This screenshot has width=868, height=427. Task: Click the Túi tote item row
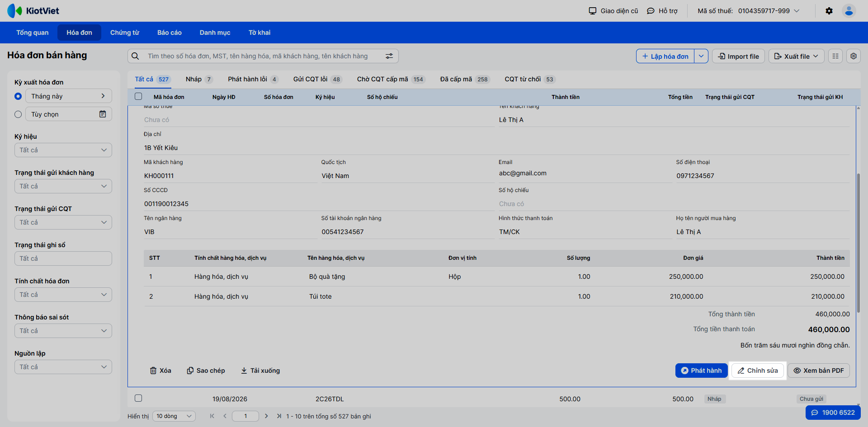pos(497,296)
